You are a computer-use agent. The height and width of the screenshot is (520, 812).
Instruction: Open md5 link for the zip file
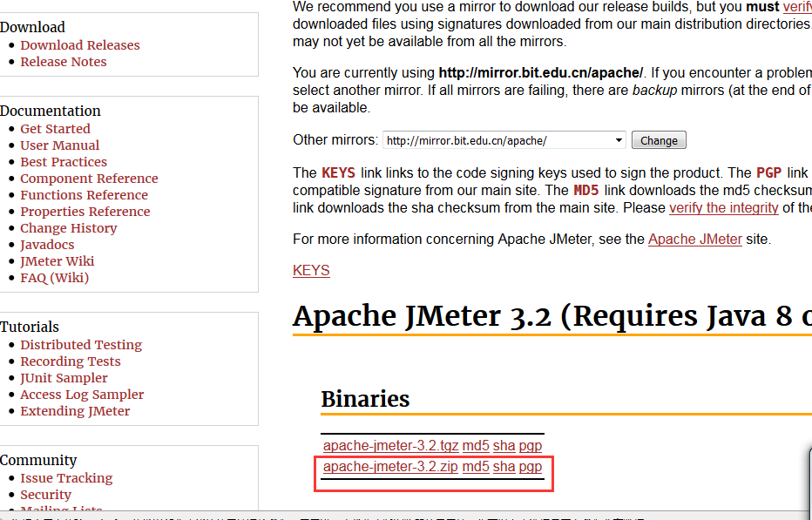point(476,467)
